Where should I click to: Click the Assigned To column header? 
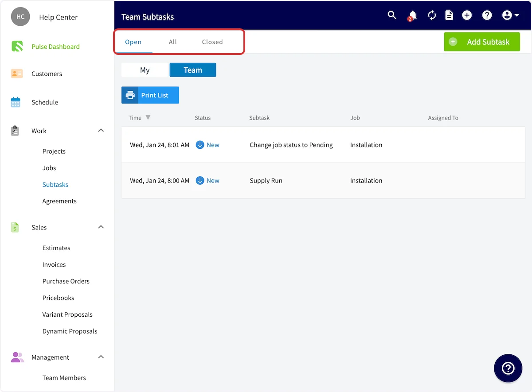coord(443,118)
